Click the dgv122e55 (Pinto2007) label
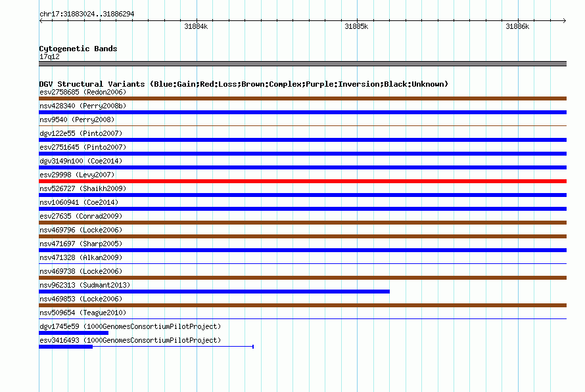This screenshot has height=392, width=585. point(81,133)
